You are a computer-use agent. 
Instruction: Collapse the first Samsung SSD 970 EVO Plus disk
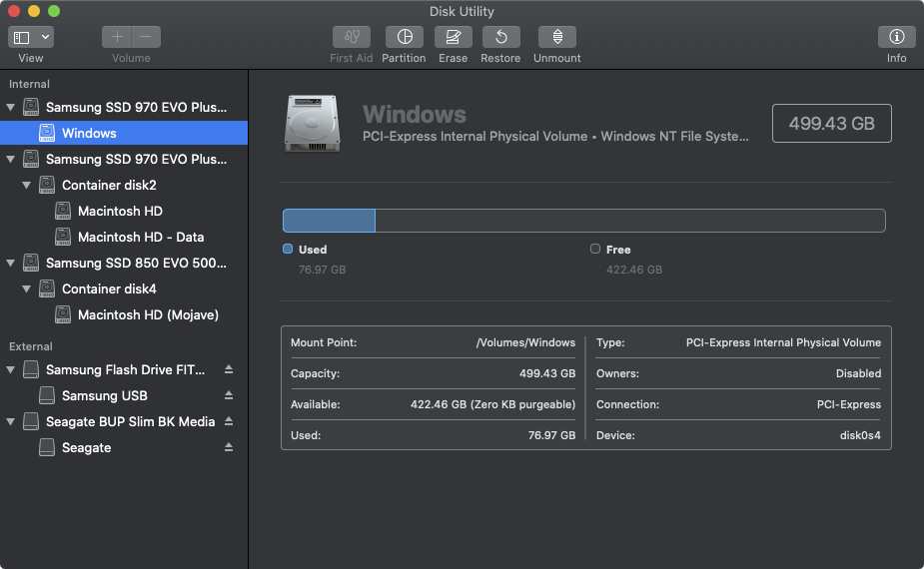pos(11,107)
